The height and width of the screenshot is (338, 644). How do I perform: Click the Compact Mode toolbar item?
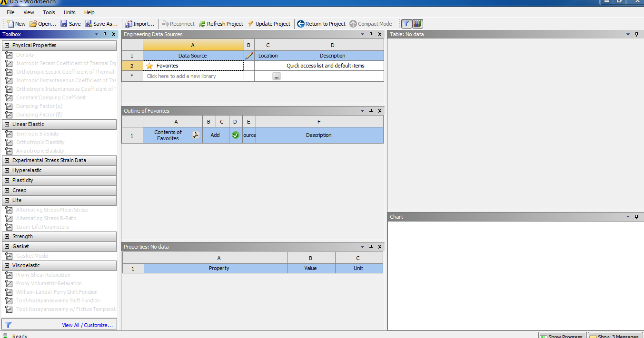click(371, 24)
